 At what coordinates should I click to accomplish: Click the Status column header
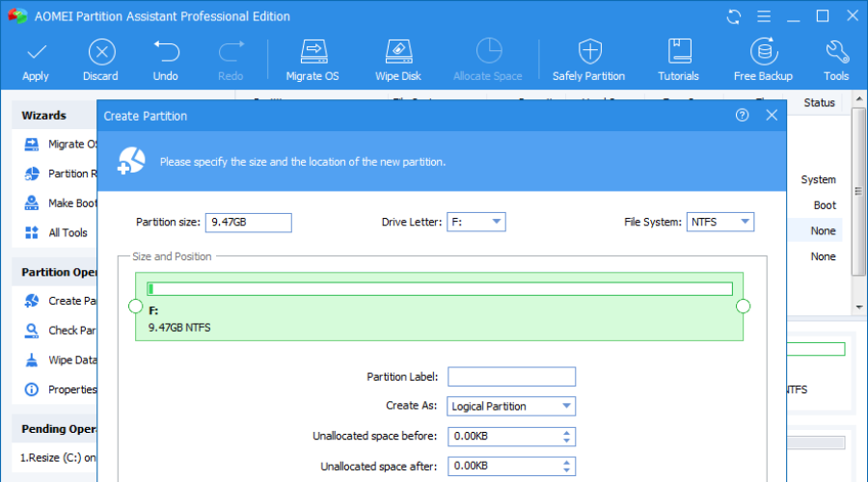click(819, 103)
